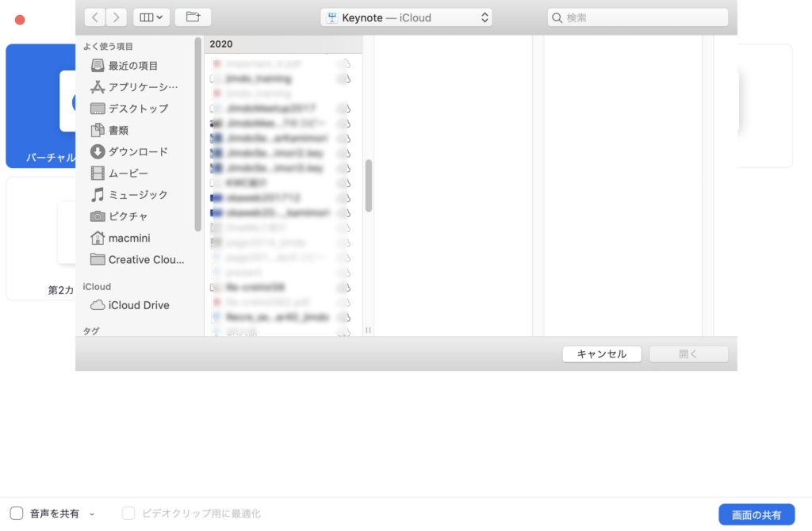812x531 pixels.
Task: Open Creative Cloud folder in sidebar
Action: tap(137, 260)
